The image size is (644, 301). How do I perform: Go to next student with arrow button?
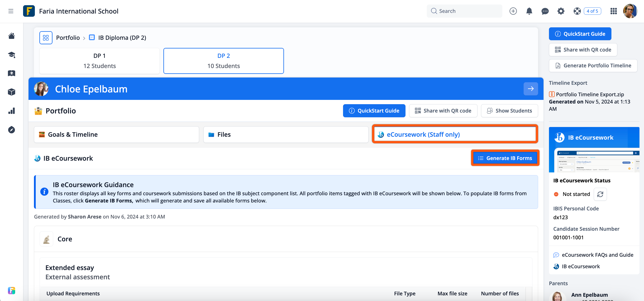point(530,89)
